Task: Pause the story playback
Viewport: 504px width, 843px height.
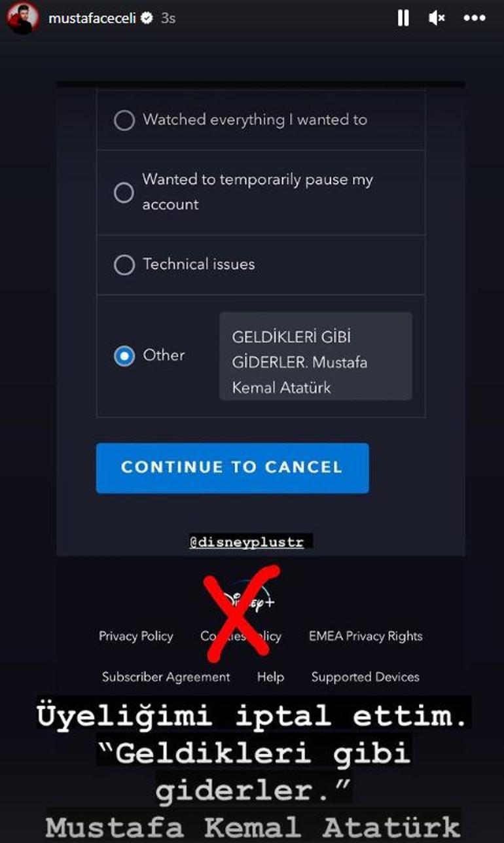Action: click(403, 18)
